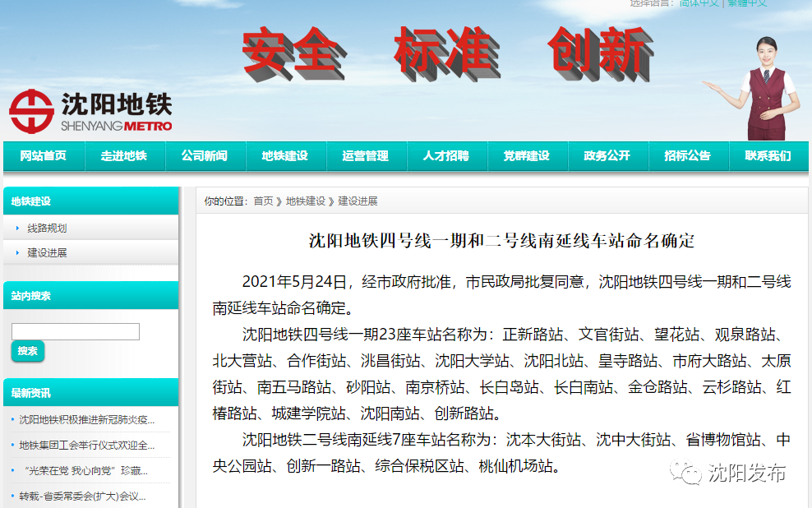The image size is (812, 508).
Task: Click the 搜索 button
Action: coord(28,351)
